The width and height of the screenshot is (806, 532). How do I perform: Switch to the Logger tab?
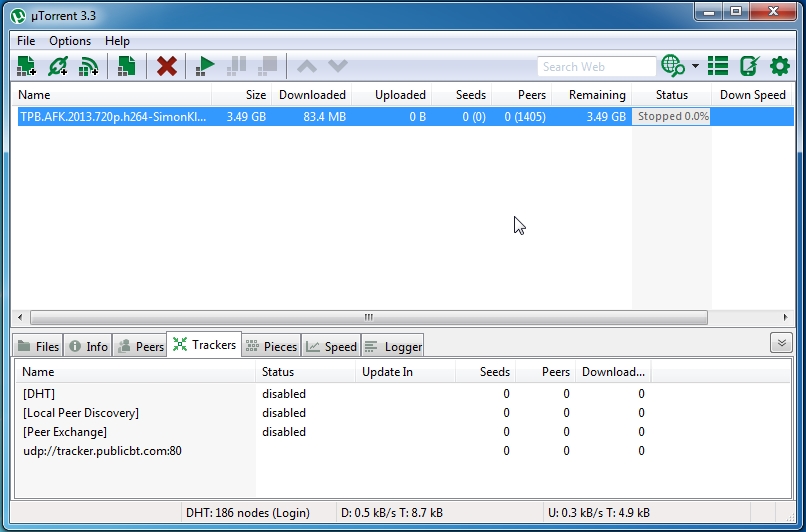pyautogui.click(x=393, y=346)
